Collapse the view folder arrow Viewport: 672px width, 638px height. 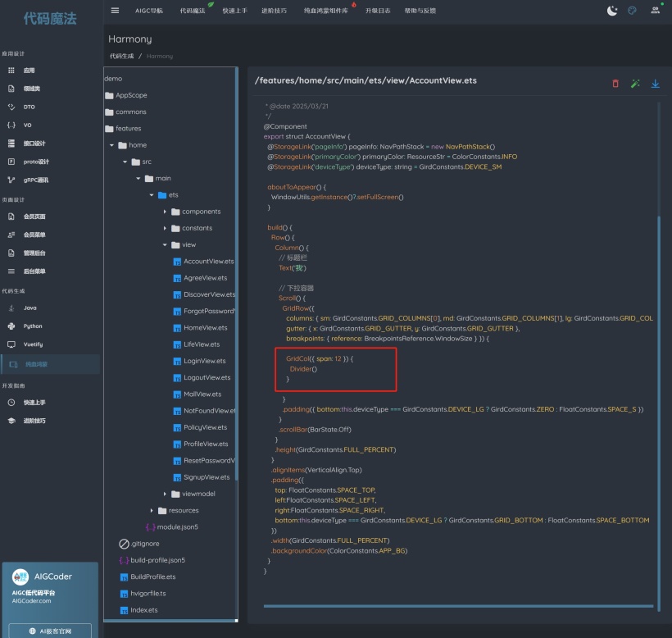point(165,244)
